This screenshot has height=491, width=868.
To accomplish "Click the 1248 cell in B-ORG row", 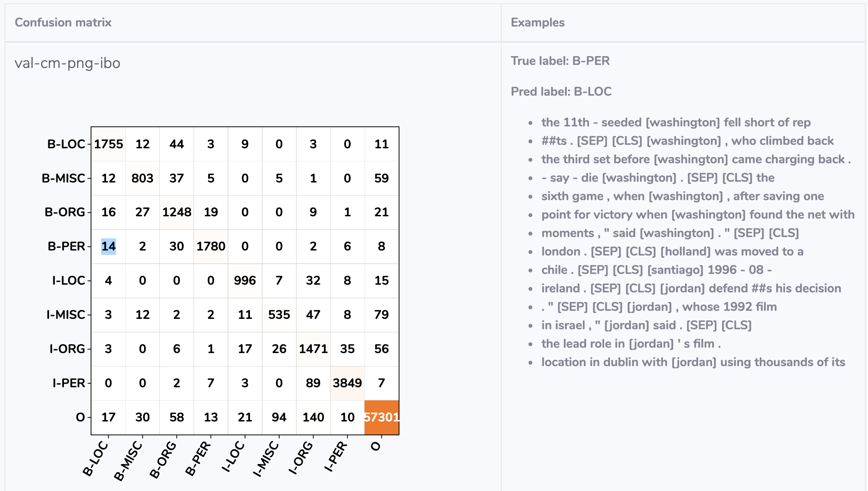I will point(177,212).
